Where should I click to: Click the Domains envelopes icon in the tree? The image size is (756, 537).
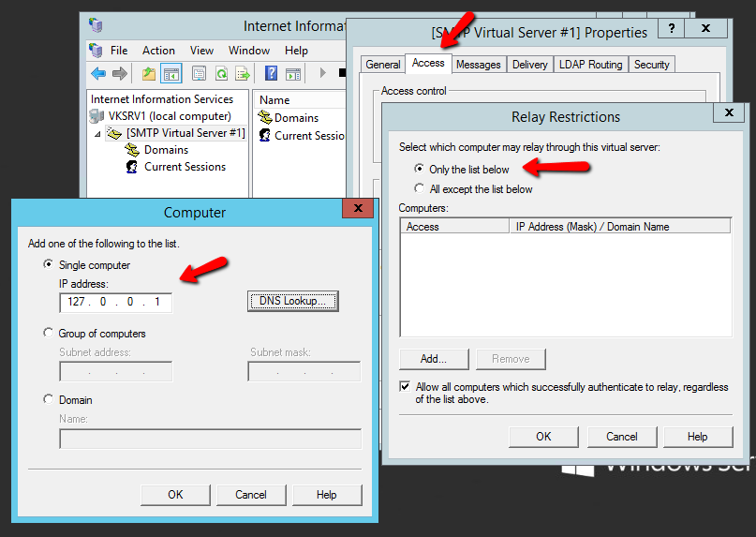(x=132, y=150)
